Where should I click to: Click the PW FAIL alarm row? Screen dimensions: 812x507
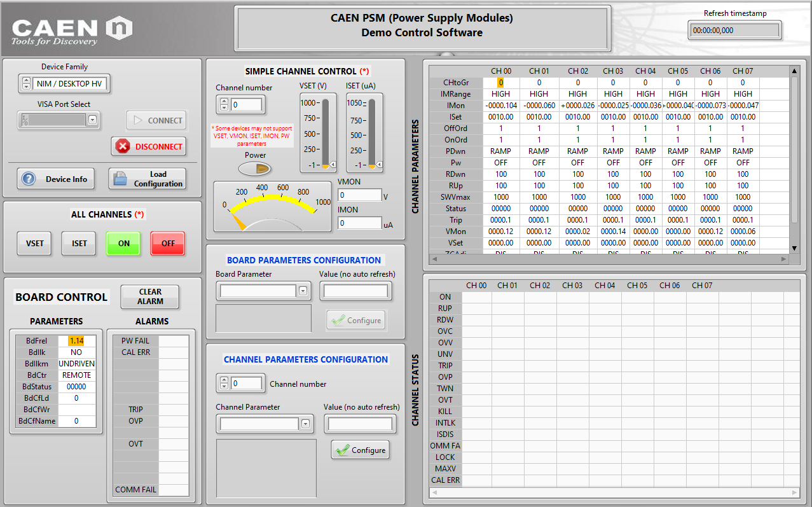coord(151,341)
